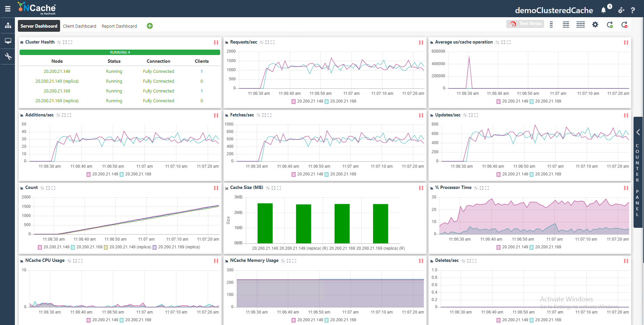644x325 pixels.
Task: Expand the Counter Panel side drawer
Action: 638,172
